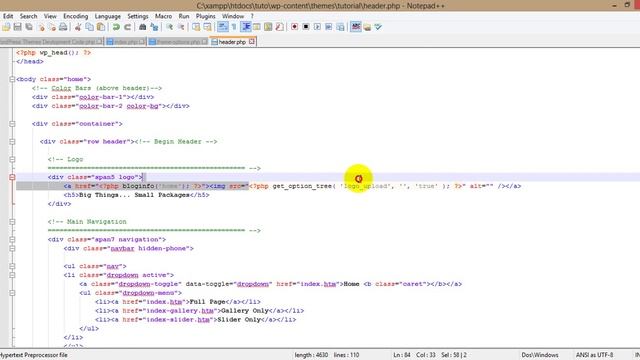Toggle Word Wrap in the toolbar

click(223, 27)
